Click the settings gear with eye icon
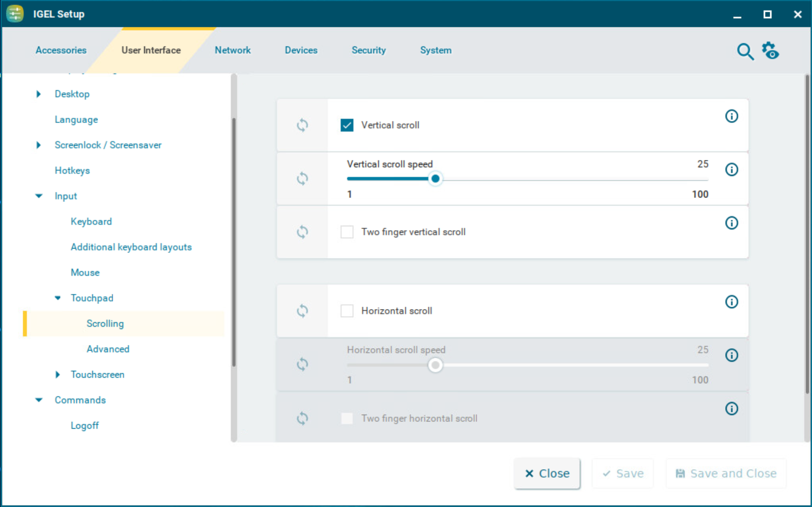This screenshot has height=507, width=812. click(771, 51)
